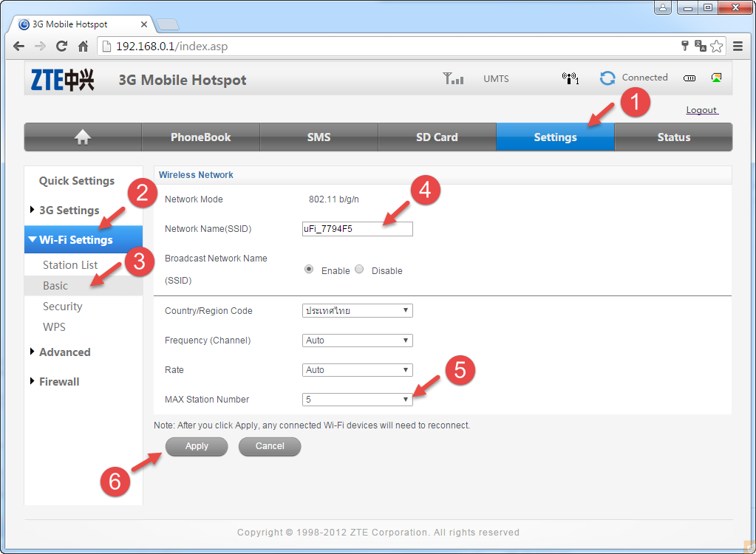Viewport: 756px width, 554px height.
Task: Click the '802.11 b/g/n' network mode value
Action: click(333, 199)
